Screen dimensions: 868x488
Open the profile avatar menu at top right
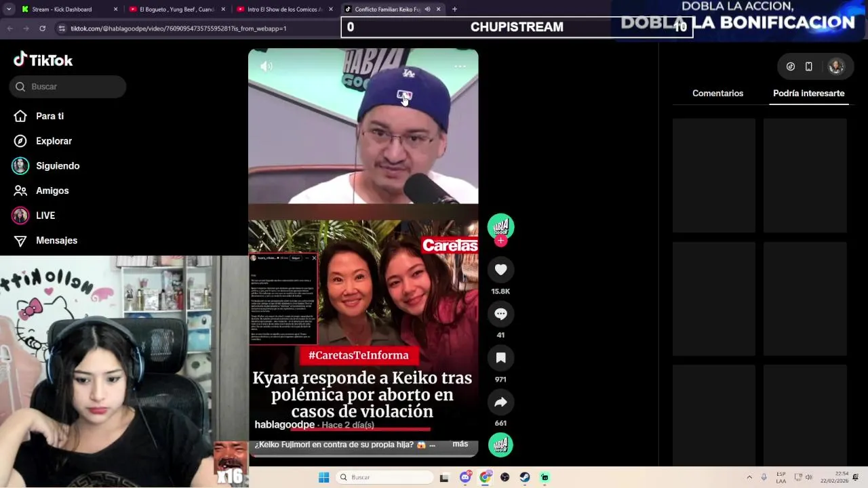point(835,66)
